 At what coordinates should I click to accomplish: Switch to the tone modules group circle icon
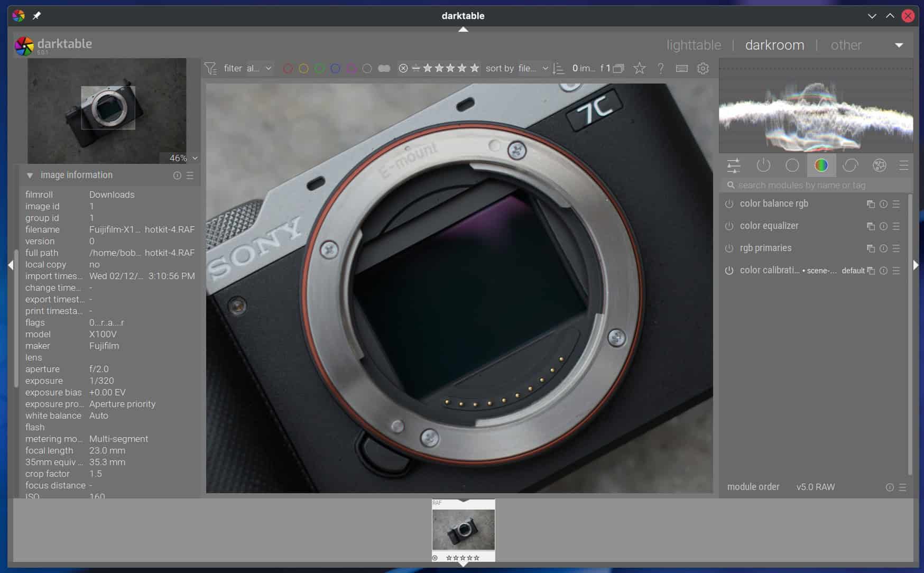pyautogui.click(x=792, y=165)
